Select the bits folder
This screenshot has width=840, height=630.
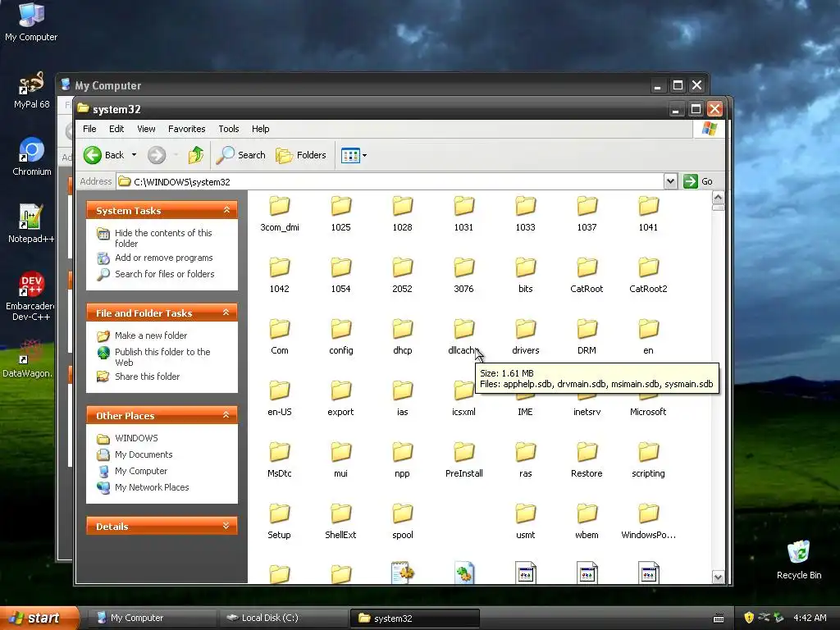coord(526,276)
